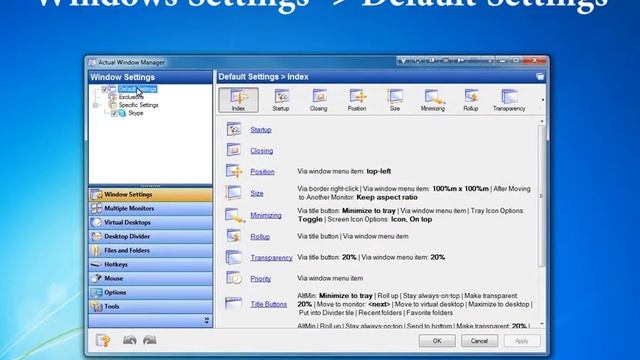Viewport: 640px width, 360px height.
Task: Open the Startup toolbar icon
Action: pos(281,100)
